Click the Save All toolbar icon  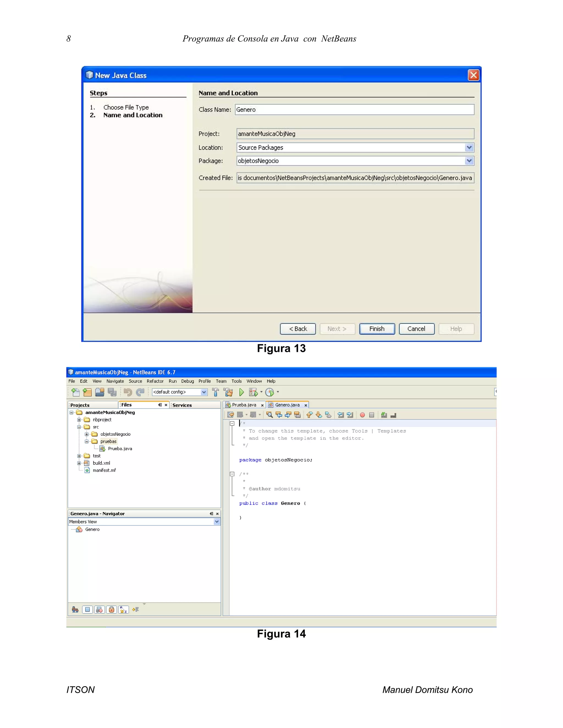pos(112,392)
